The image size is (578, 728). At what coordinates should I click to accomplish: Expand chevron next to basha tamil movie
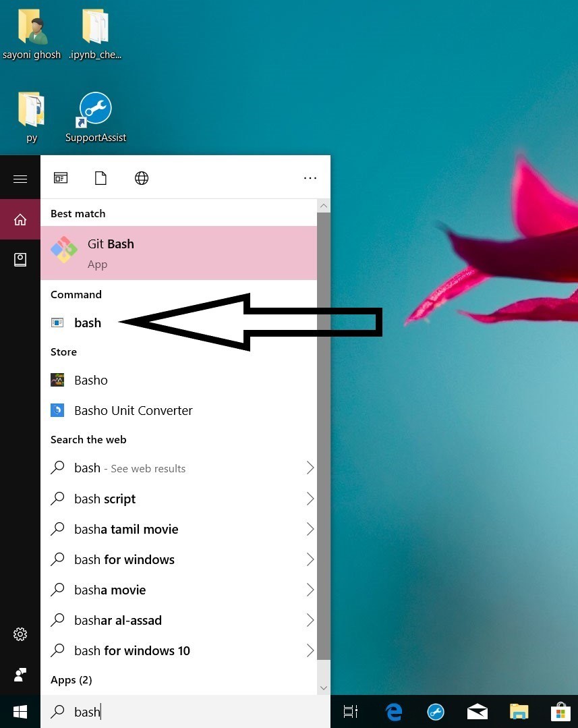310,529
